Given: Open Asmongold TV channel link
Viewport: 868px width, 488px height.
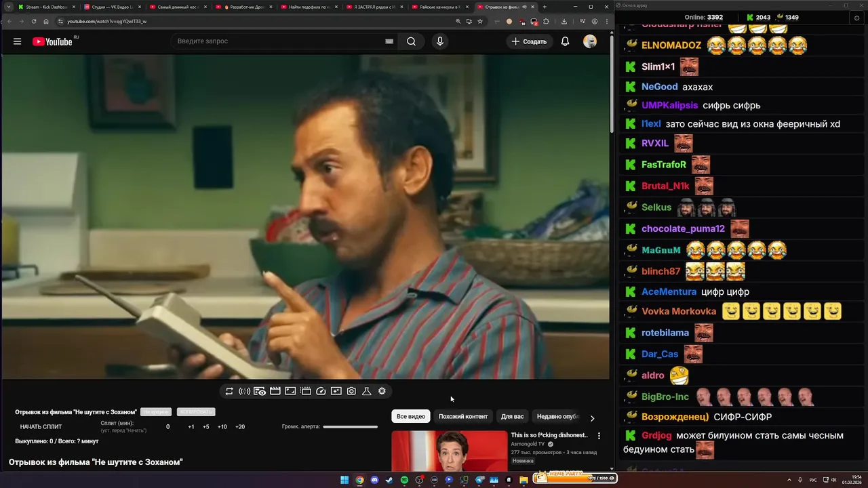Looking at the screenshot, I should [528, 444].
